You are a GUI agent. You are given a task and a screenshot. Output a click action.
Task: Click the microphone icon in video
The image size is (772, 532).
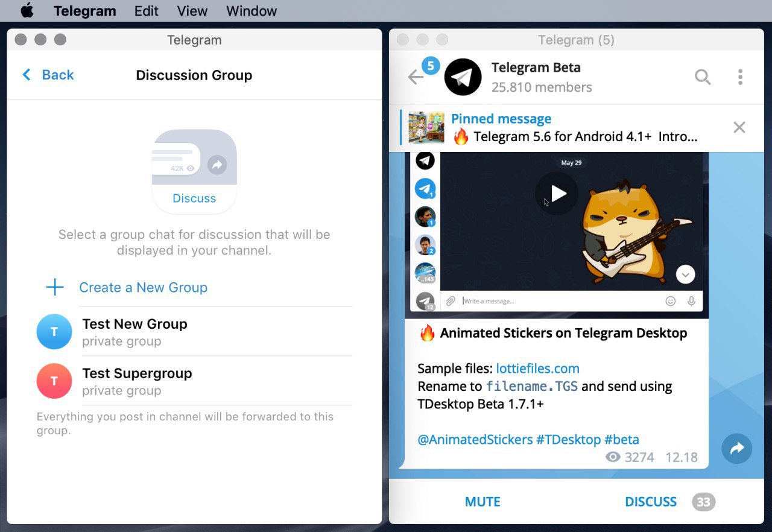tap(691, 301)
